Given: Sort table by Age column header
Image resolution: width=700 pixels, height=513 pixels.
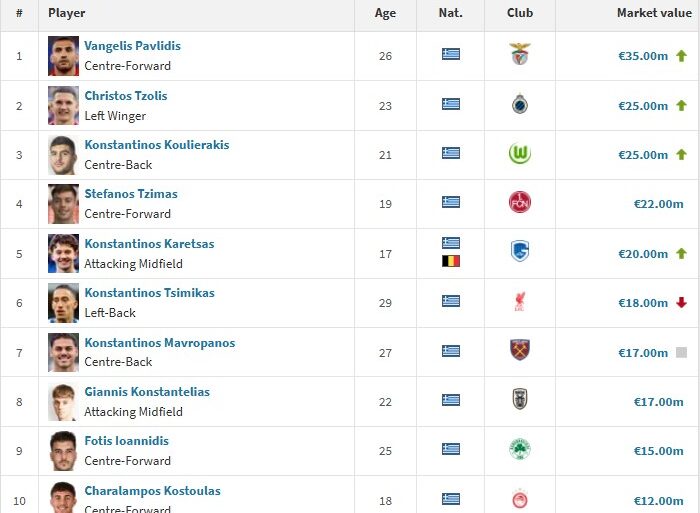Looking at the screenshot, I should (385, 13).
